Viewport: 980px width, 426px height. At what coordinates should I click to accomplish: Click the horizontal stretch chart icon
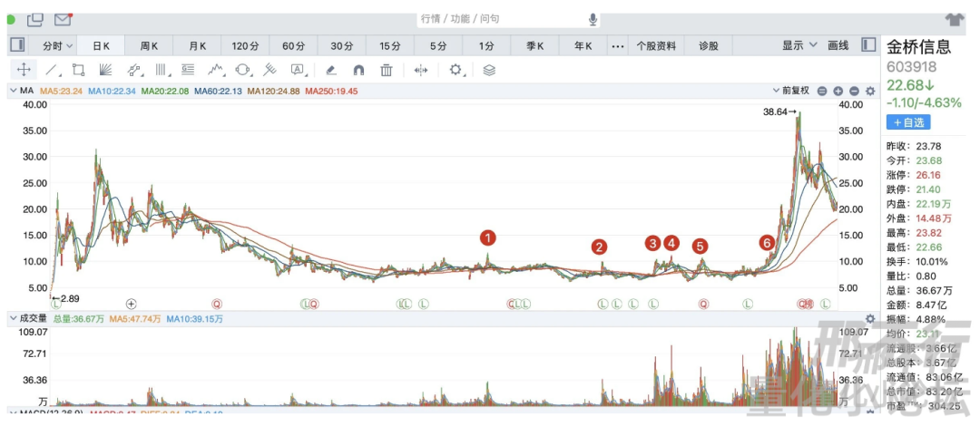point(421,70)
